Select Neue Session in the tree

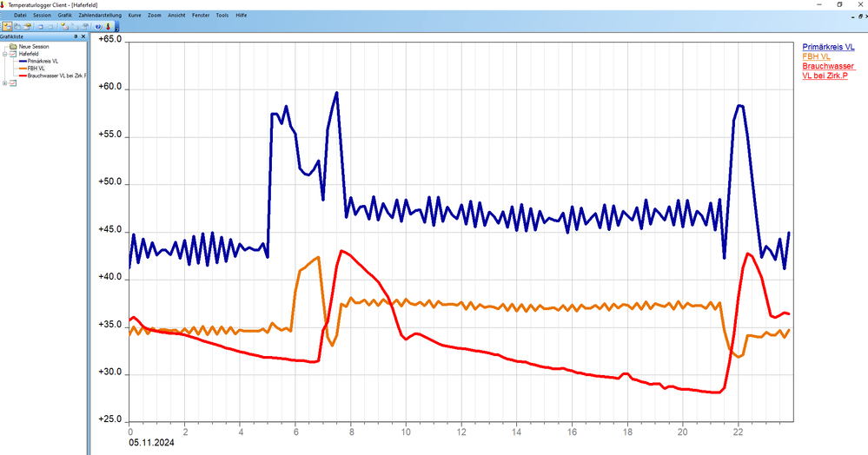click(x=36, y=46)
